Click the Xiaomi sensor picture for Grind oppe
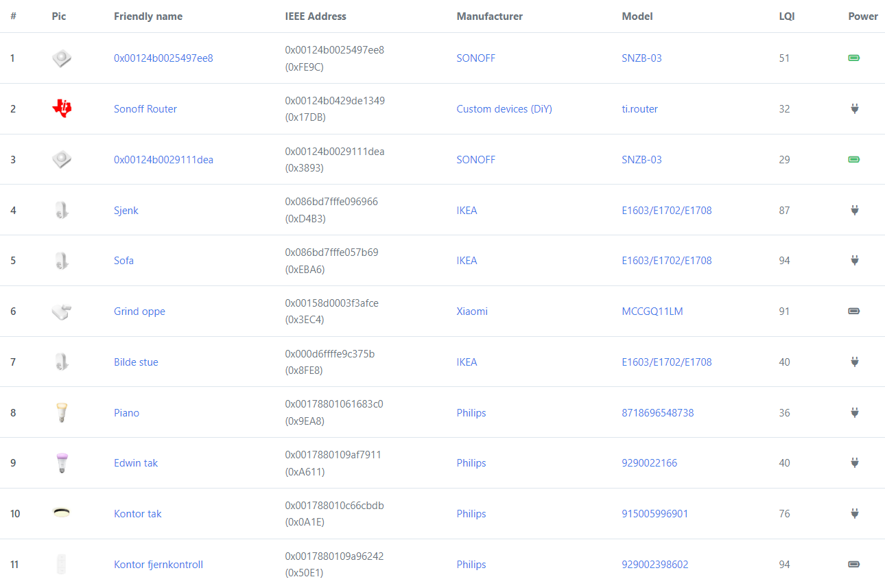885x588 pixels. pyautogui.click(x=60, y=311)
